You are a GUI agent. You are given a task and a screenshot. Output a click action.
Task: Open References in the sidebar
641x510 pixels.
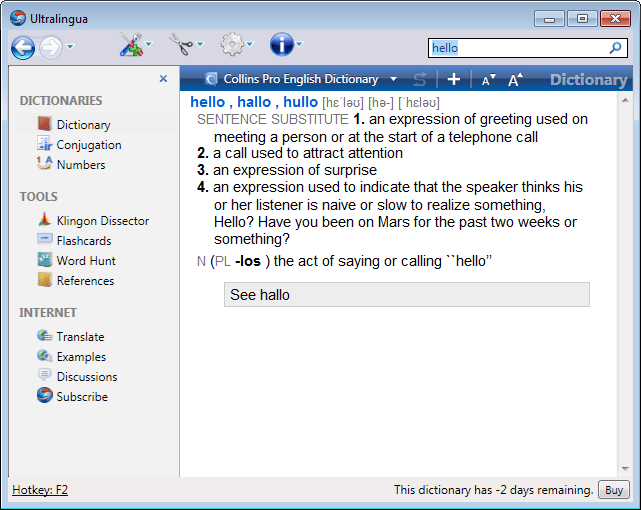coord(85,281)
